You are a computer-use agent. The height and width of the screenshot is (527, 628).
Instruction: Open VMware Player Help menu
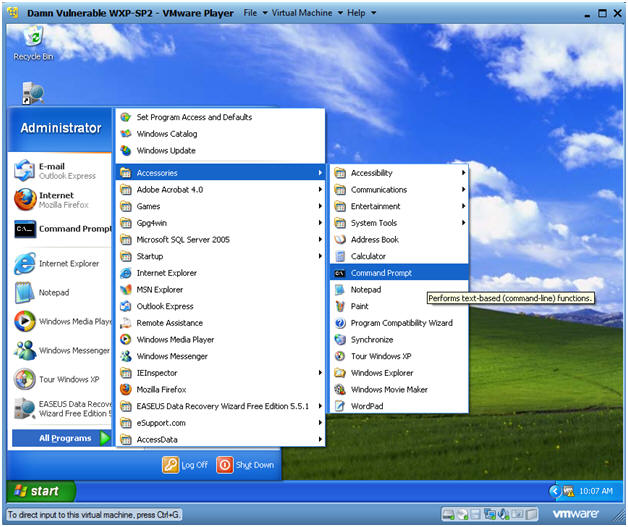[x=361, y=13]
